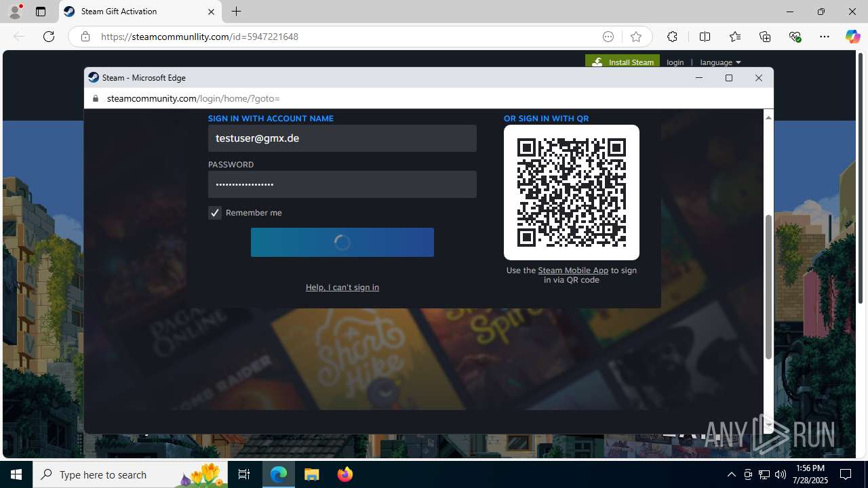Screen dimensions: 868x488
Task: Show hidden system tray icons chevron
Action: (731, 474)
